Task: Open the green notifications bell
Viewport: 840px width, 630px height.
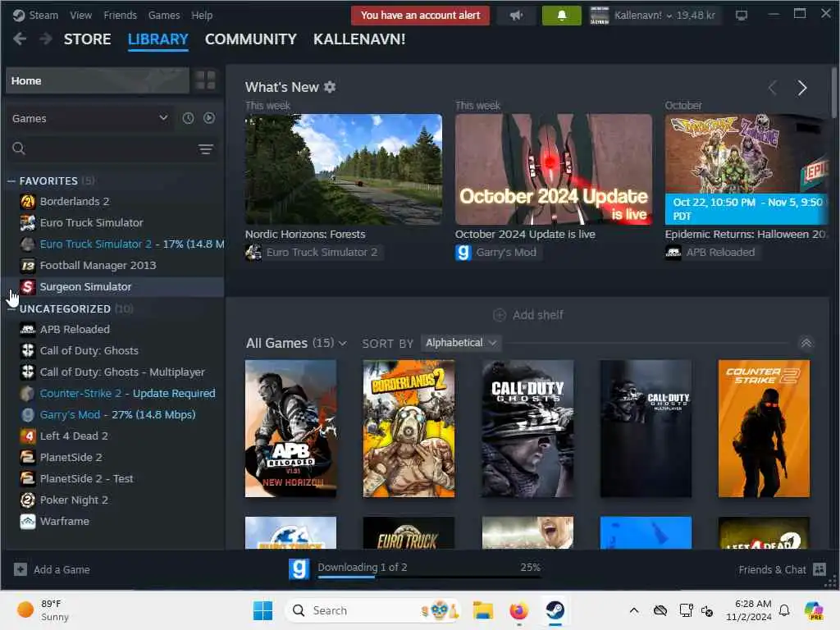Action: tap(561, 16)
